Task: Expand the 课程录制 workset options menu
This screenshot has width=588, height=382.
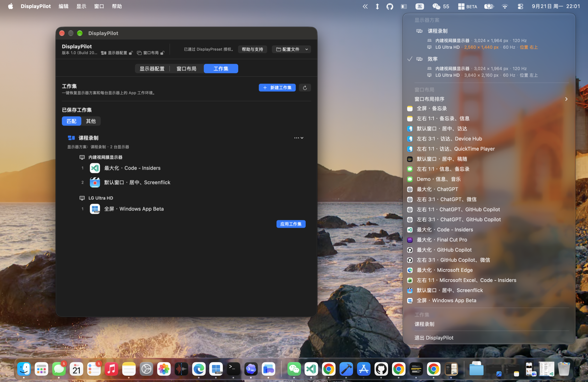Action: 299,138
